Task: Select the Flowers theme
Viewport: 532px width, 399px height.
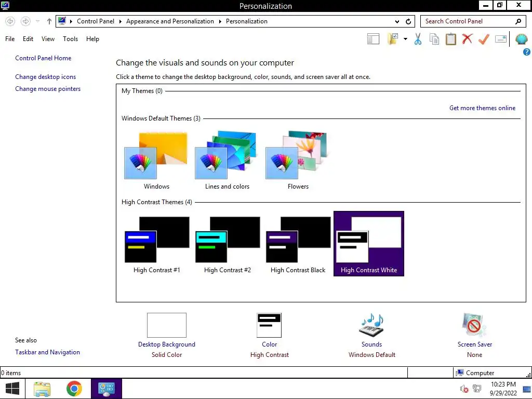Action: (x=298, y=160)
